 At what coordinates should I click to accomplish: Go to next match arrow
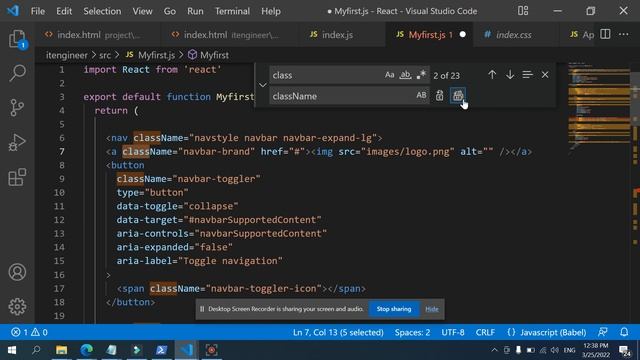510,75
